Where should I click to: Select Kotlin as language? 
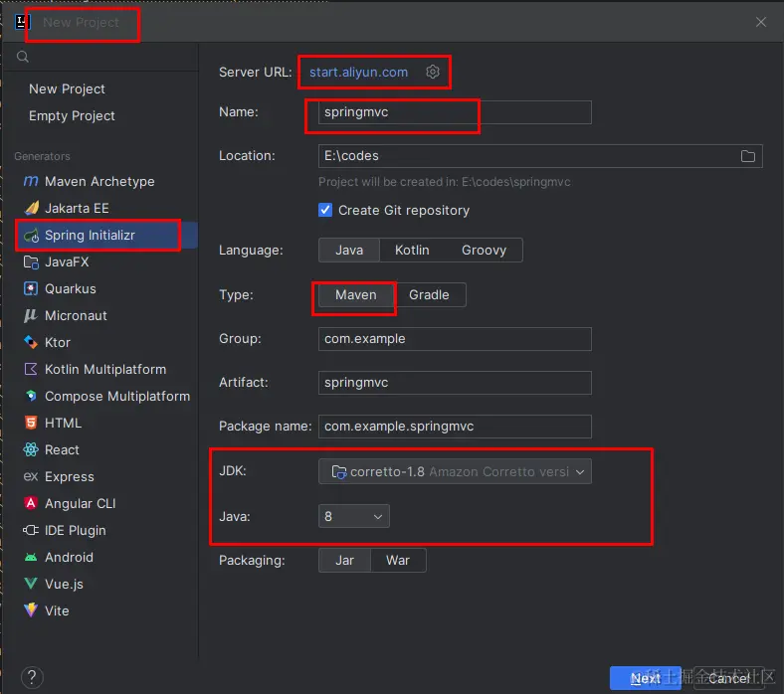(412, 250)
